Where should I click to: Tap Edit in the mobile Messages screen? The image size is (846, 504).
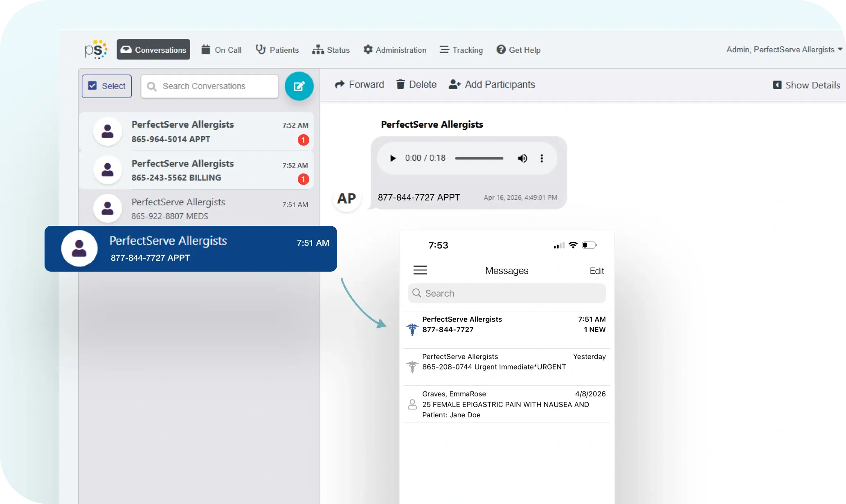point(597,271)
